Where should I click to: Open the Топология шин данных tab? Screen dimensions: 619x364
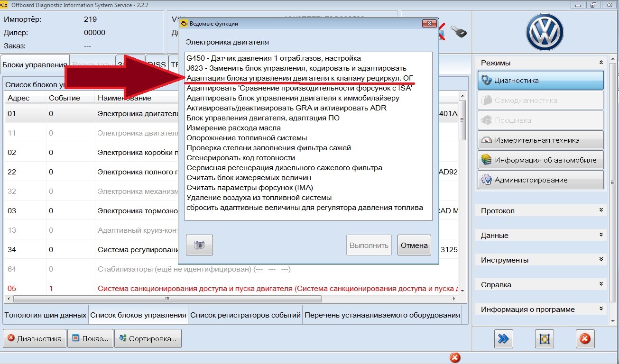[46, 315]
